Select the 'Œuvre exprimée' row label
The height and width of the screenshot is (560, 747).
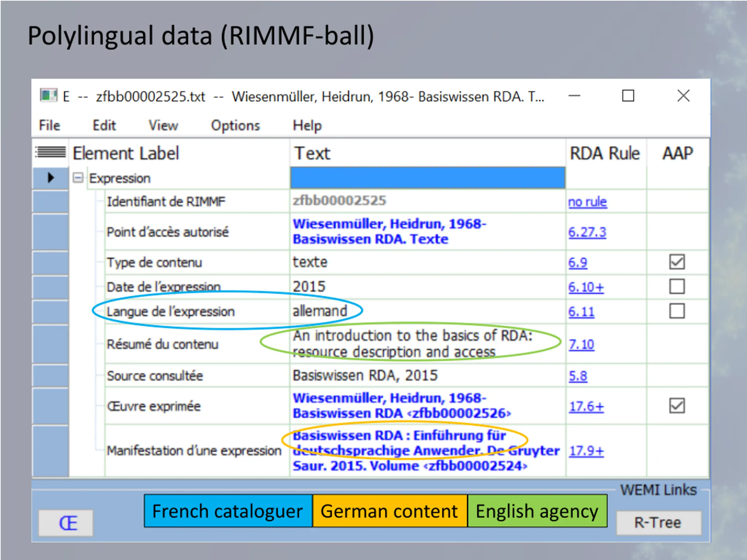pyautogui.click(x=154, y=406)
